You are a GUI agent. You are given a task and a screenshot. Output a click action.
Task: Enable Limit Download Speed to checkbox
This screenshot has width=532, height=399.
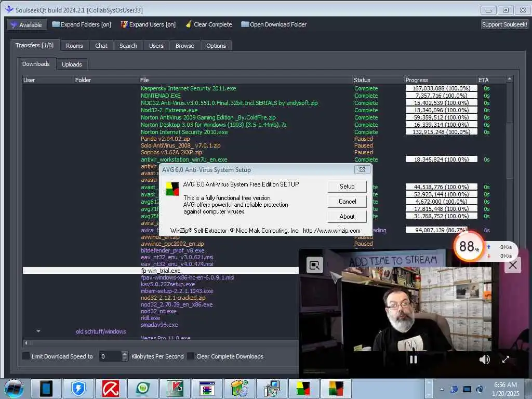[26, 356]
